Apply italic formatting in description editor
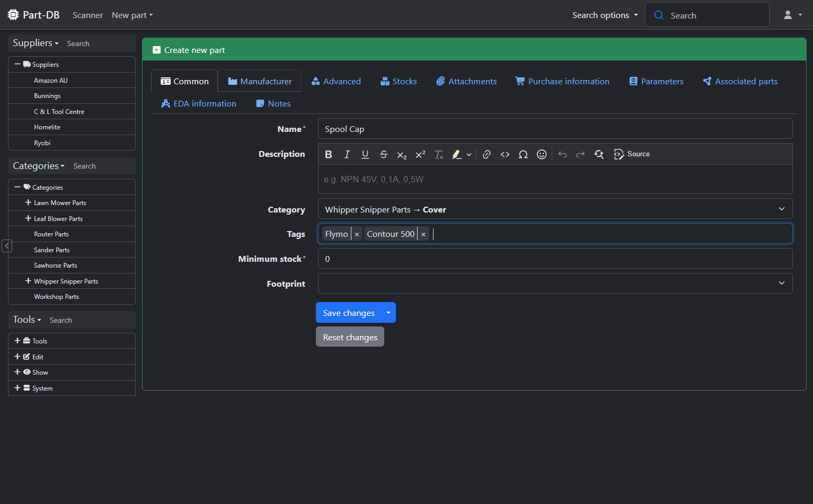Screen dimensions: 813x504 [x=347, y=154]
